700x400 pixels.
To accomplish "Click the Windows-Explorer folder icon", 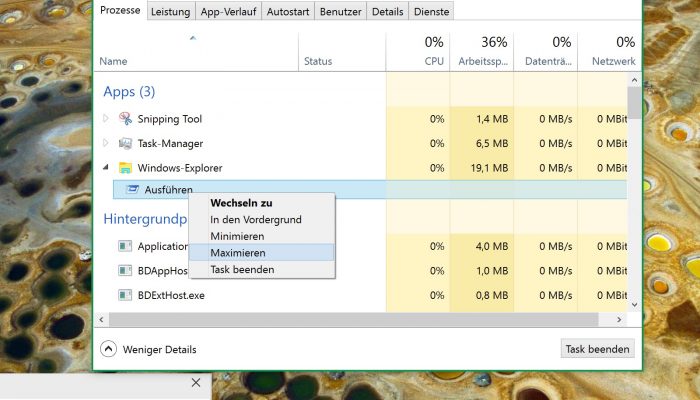I will (x=125, y=168).
